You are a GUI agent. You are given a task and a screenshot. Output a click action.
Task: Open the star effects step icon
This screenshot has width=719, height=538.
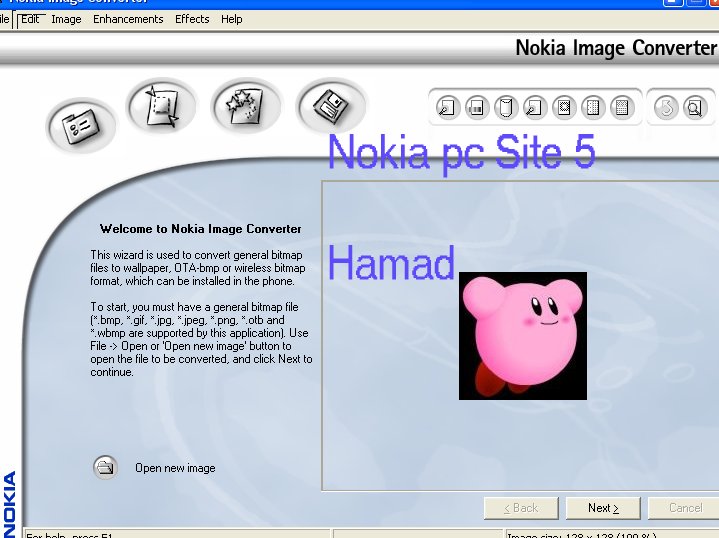(245, 106)
